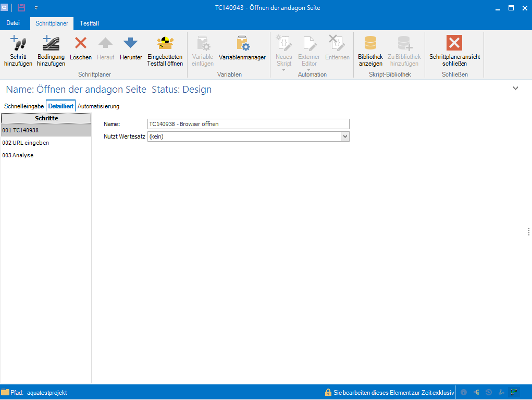Open the quick access toolbar dropdown arrow
Viewport: 532px width, 400px height.
coord(36,8)
